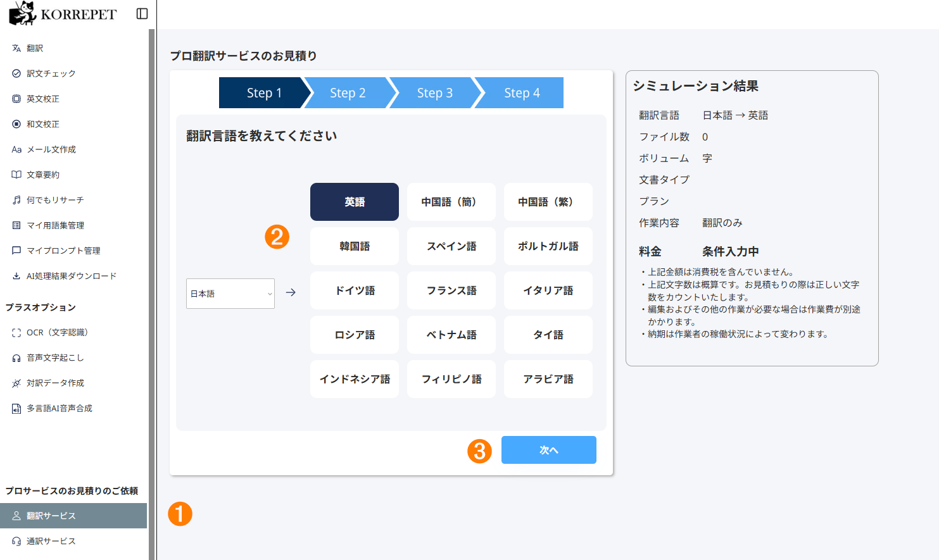The width and height of the screenshot is (939, 560).
Task: Click the 翻訳 translate icon in sidebar
Action: [16, 48]
